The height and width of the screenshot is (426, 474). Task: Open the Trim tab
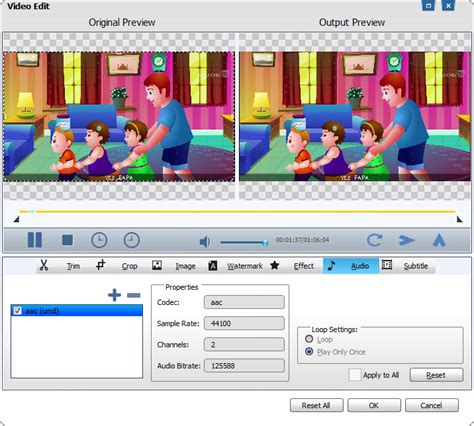(73, 266)
